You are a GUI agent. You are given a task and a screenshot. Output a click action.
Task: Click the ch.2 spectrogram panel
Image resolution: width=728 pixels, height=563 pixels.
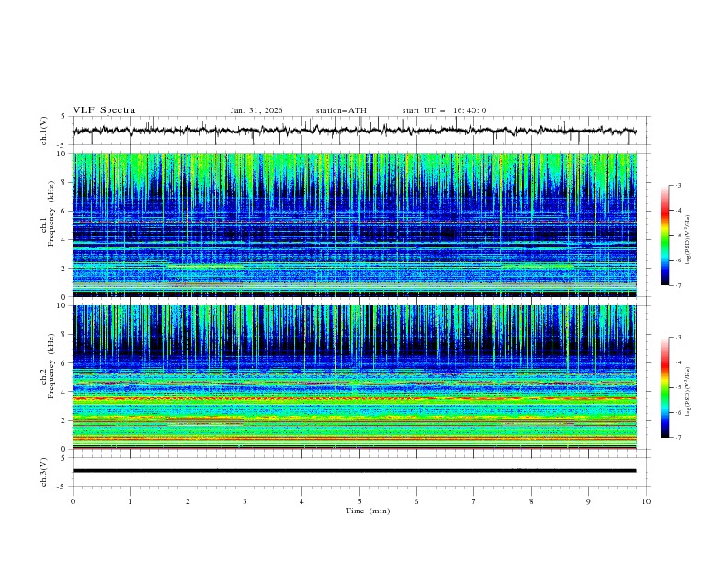[x=354, y=377]
